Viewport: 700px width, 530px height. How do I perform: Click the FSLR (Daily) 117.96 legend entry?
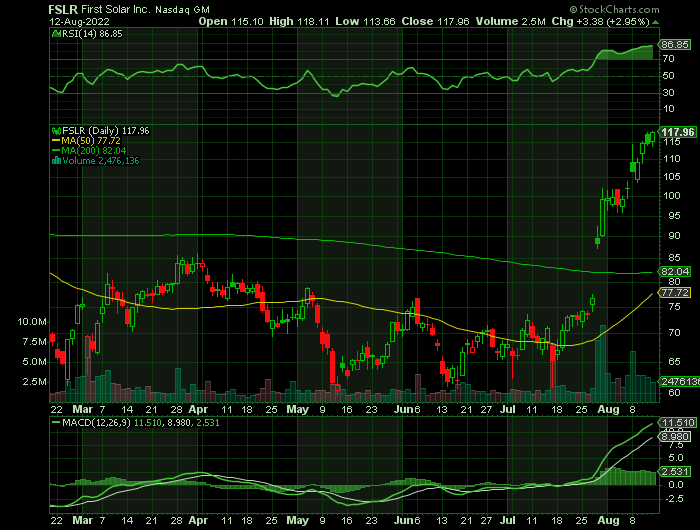[106, 131]
